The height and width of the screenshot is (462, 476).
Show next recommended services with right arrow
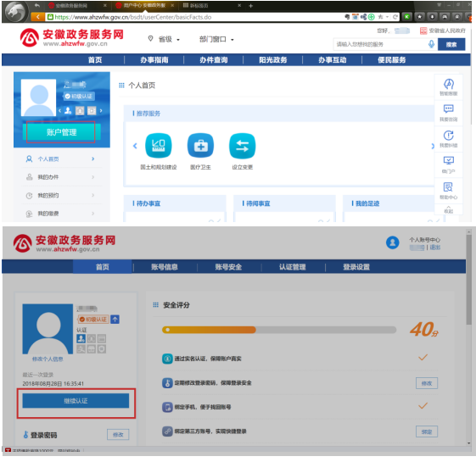coord(432,146)
